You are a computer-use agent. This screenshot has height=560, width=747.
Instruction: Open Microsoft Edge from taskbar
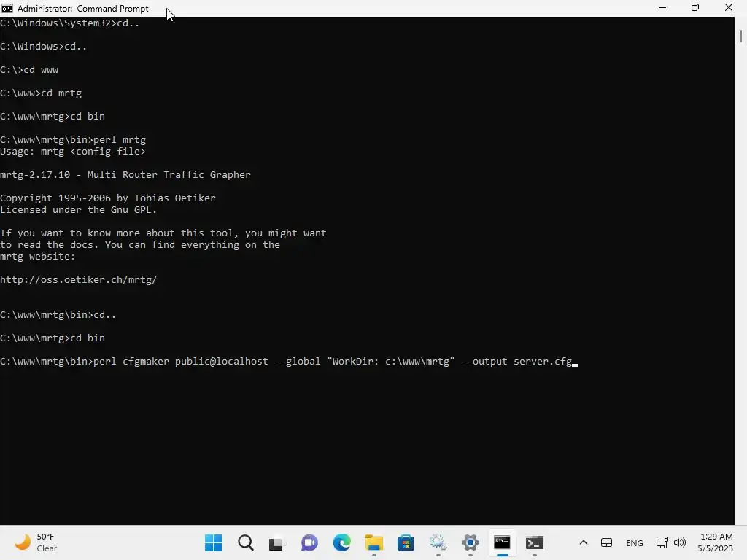pyautogui.click(x=341, y=542)
